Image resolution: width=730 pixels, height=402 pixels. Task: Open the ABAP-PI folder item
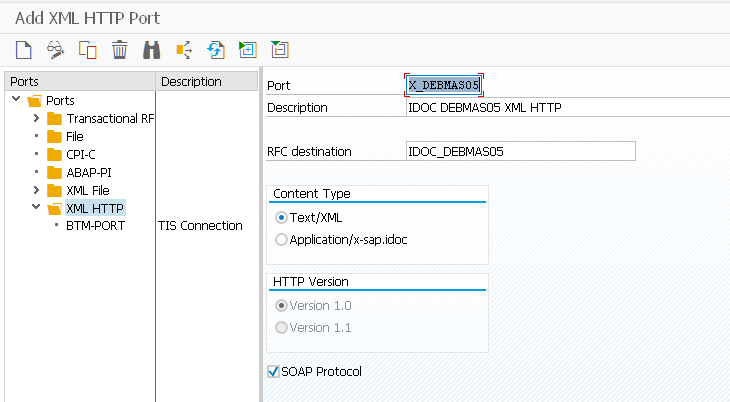[88, 172]
